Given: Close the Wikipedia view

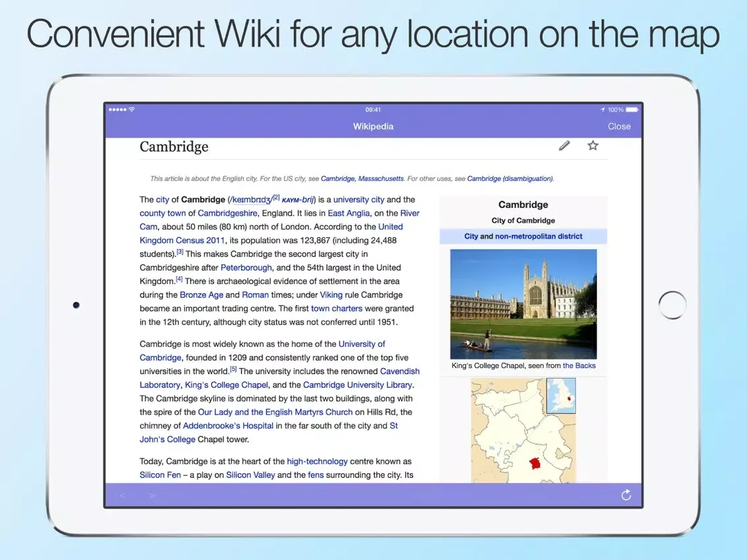Looking at the screenshot, I should pos(619,126).
